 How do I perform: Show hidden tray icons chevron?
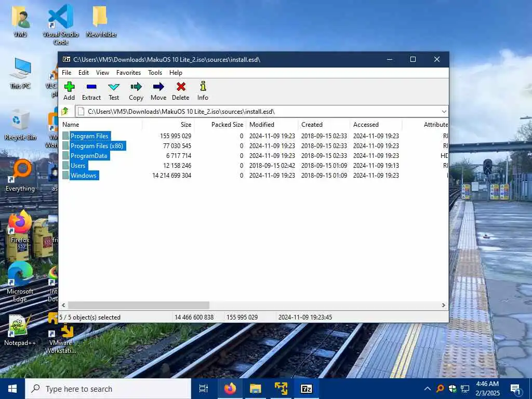(428, 389)
